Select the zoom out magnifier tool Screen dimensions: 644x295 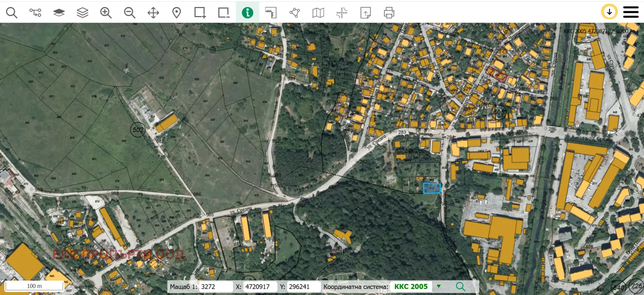point(130,13)
